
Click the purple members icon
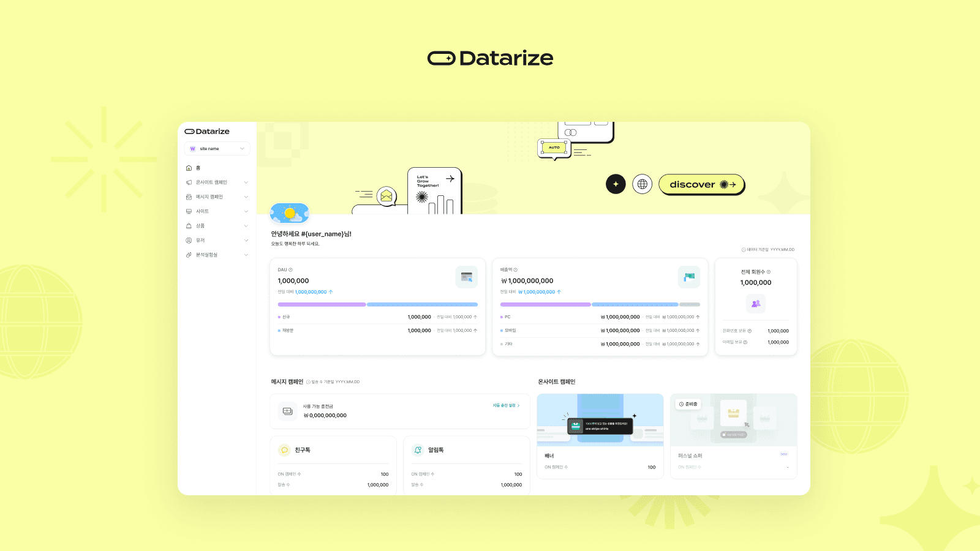click(x=756, y=304)
